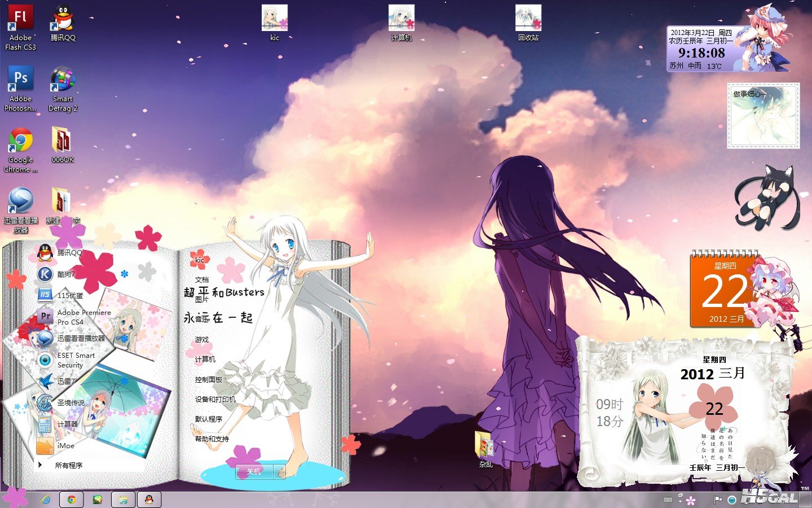This screenshot has height=508, width=812.
Task: Open 圣境传说 in the start menu
Action: click(x=61, y=402)
